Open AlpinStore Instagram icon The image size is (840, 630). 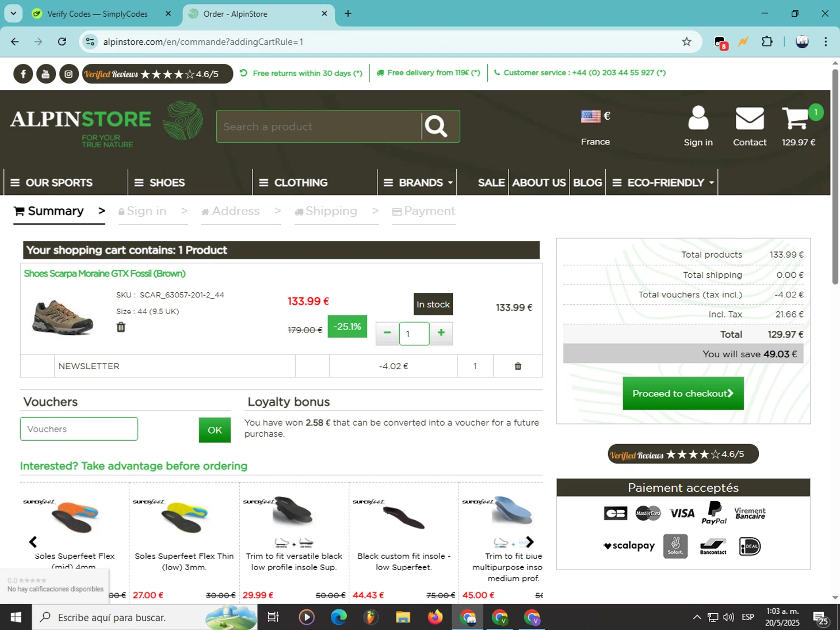(x=69, y=74)
